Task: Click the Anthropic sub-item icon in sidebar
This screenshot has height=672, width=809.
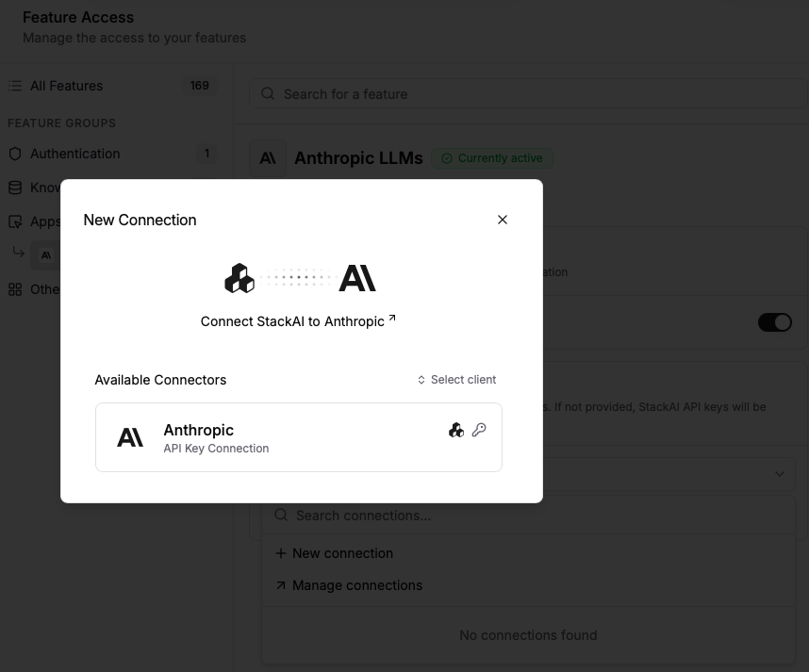Action: (45, 254)
